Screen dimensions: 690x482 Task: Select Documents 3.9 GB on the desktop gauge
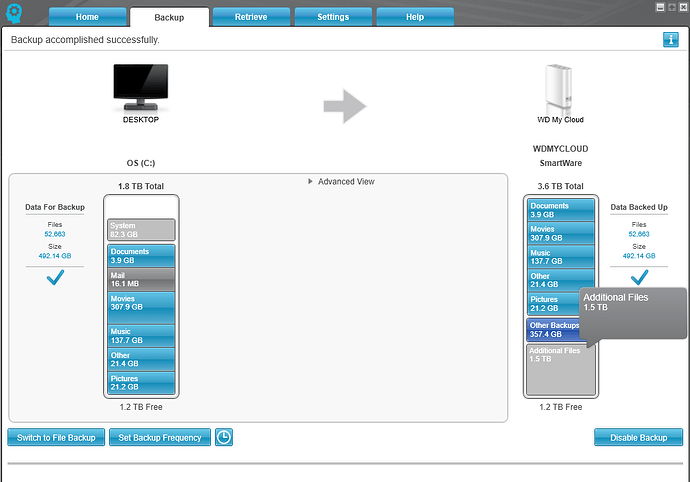click(141, 256)
